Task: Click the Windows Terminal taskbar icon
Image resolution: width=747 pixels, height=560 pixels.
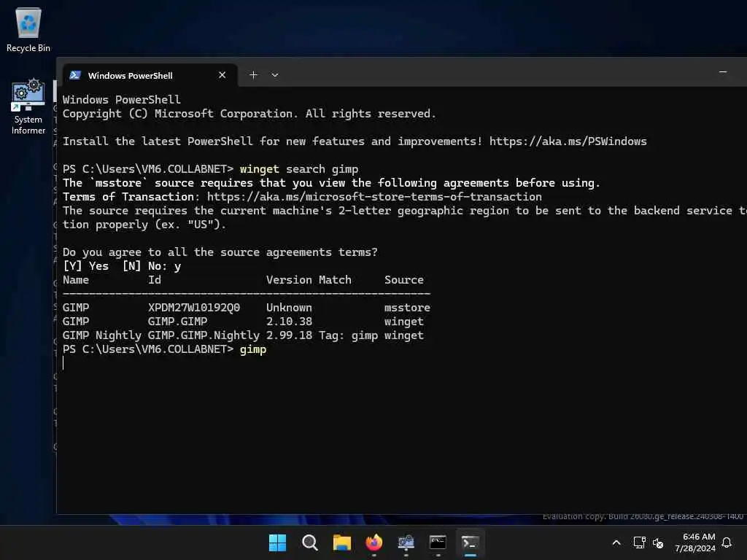Action: point(471,542)
